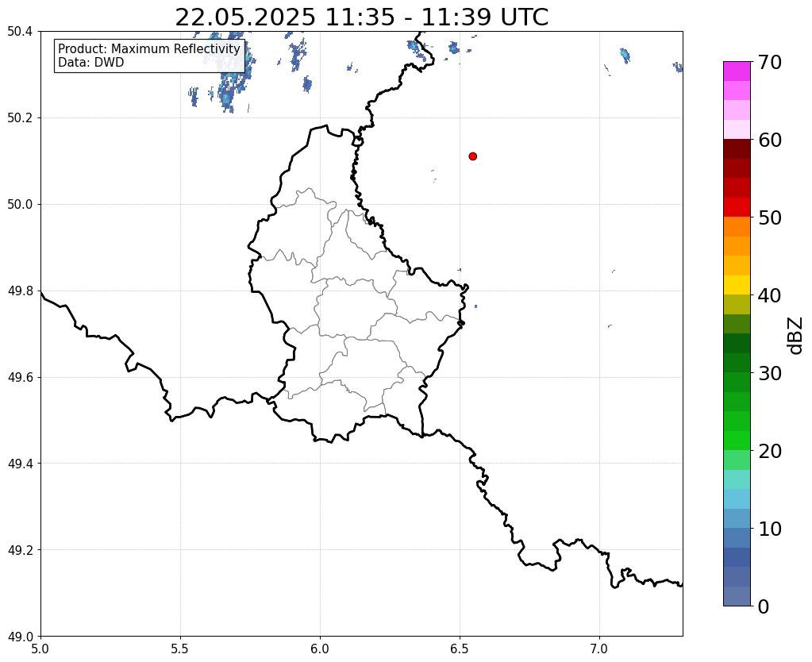The width and height of the screenshot is (812, 662).
Task: Click the red station marker dot
Action: click(x=472, y=156)
